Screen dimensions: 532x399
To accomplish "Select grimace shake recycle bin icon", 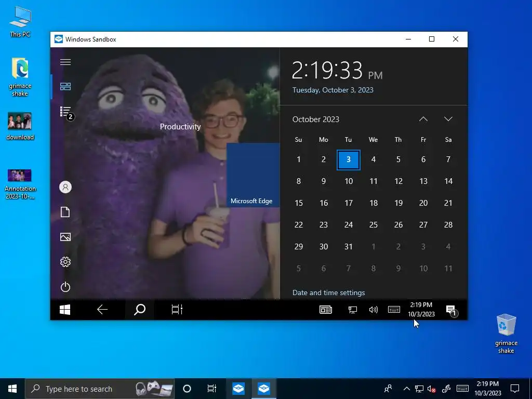I will pyautogui.click(x=506, y=334).
